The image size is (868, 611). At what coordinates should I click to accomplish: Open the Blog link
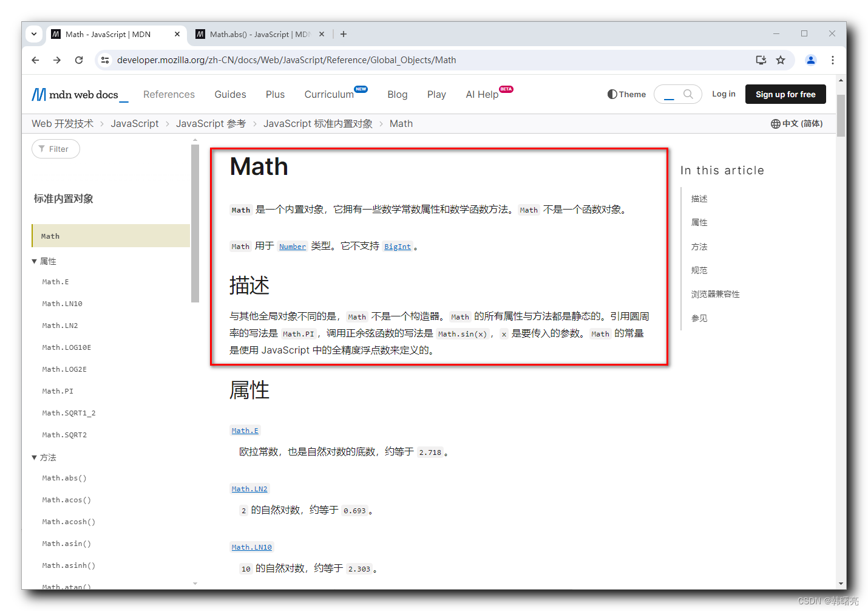point(398,95)
